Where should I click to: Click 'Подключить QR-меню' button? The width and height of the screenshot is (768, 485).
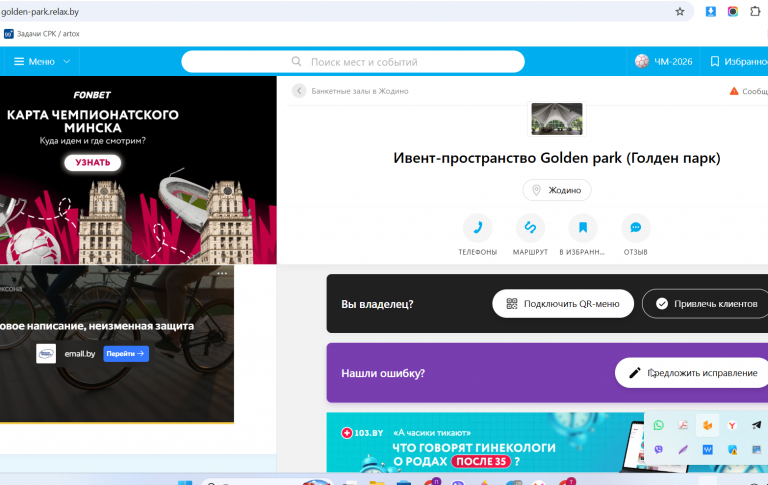tap(563, 304)
